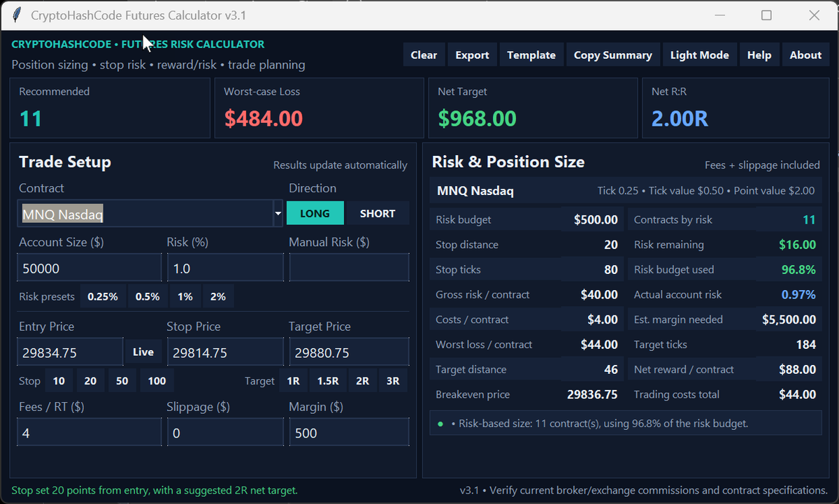Set stop distance preset to 20
This screenshot has height=504, width=839.
pyautogui.click(x=90, y=381)
